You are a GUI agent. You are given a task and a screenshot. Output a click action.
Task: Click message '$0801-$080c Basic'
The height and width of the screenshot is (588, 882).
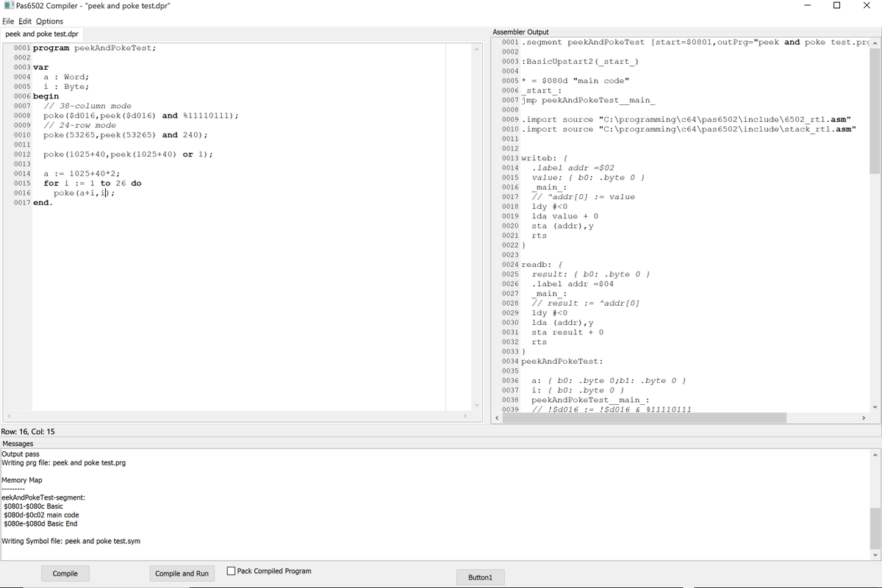33,506
